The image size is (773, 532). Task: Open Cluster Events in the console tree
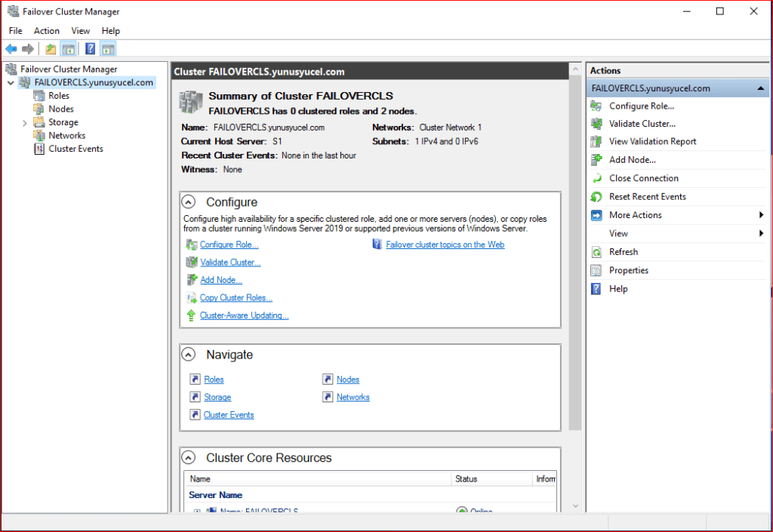pyautogui.click(x=76, y=149)
